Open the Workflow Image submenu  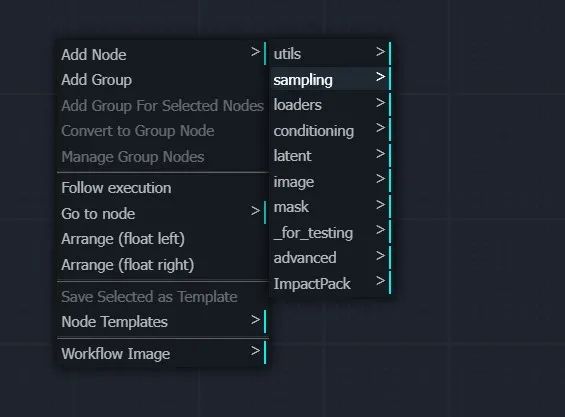[163, 353]
